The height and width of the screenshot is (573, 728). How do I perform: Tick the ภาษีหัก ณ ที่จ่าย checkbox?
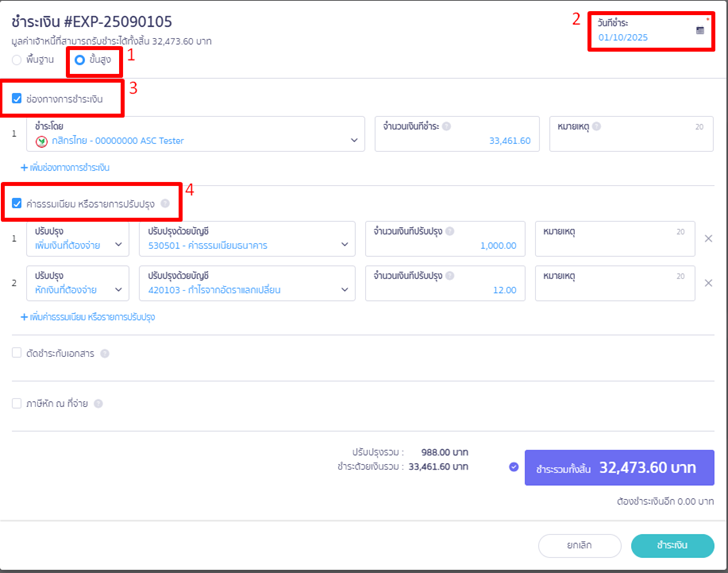17,404
